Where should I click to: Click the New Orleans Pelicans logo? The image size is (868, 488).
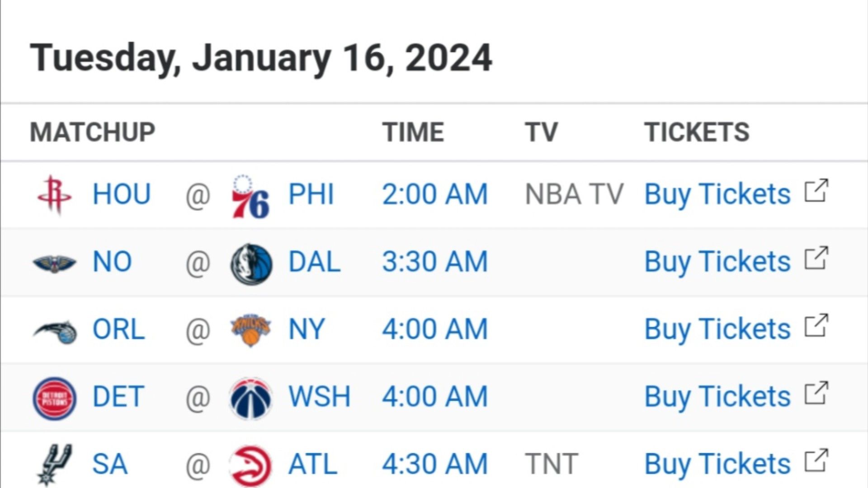54,263
